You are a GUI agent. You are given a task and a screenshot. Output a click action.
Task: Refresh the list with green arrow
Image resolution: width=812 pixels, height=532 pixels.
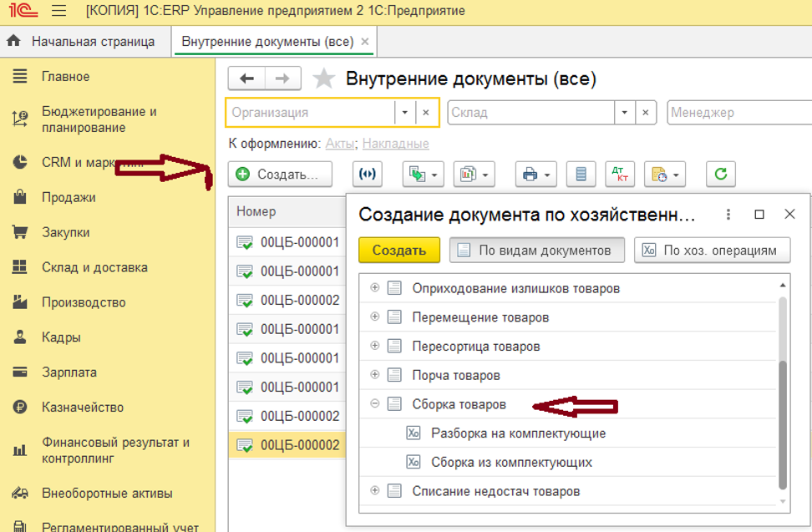(721, 175)
